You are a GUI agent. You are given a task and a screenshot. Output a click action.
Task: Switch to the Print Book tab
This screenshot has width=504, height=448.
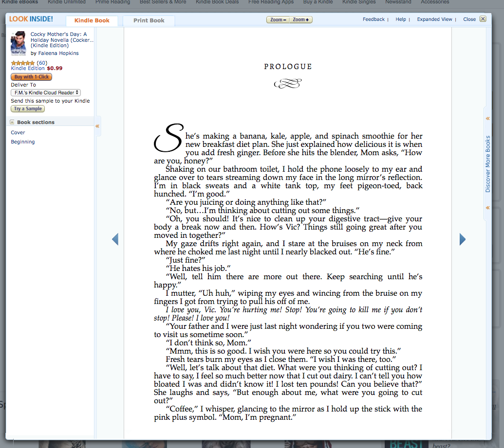pos(149,20)
